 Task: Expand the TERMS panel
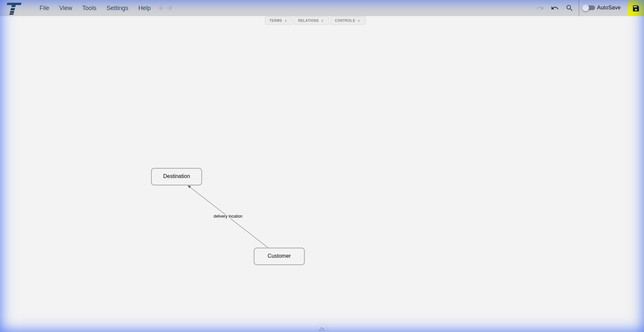(x=278, y=21)
